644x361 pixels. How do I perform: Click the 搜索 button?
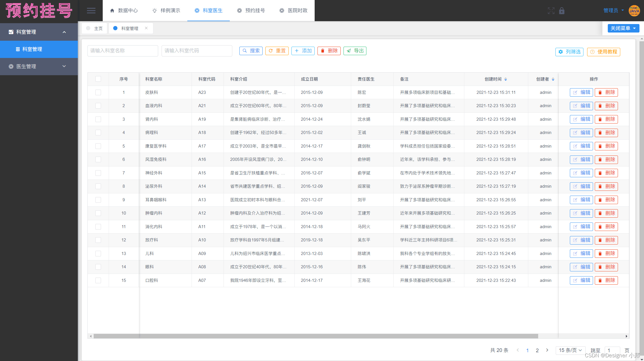tap(251, 51)
